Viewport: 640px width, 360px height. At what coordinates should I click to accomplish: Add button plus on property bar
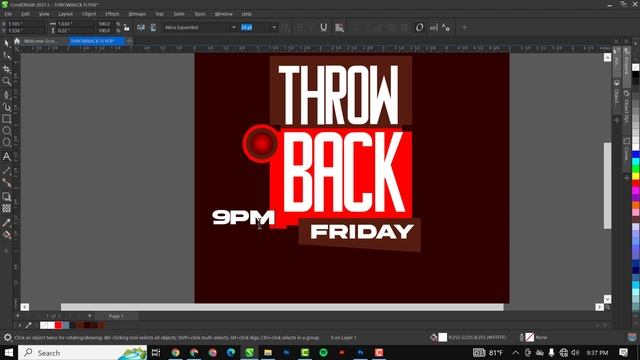tap(464, 27)
